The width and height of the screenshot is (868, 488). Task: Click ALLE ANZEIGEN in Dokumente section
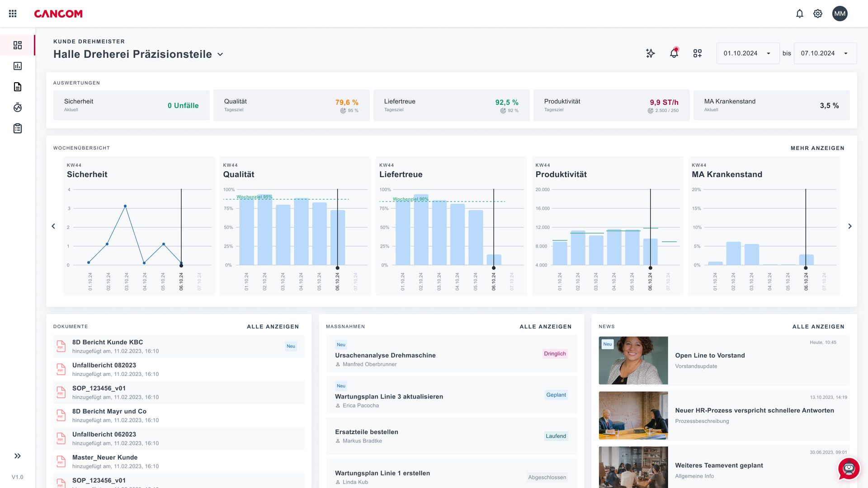point(273,327)
